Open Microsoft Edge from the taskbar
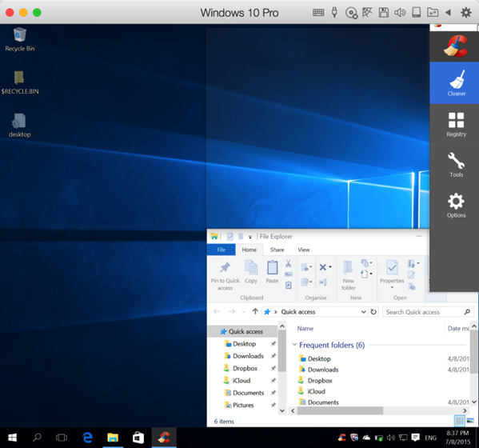Image resolution: width=479 pixels, height=448 pixels. [88, 438]
